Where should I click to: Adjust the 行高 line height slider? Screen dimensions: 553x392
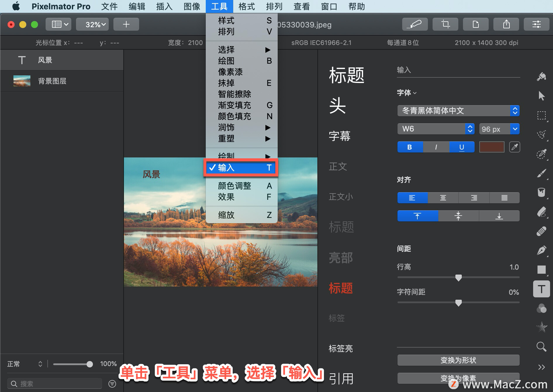point(458,277)
